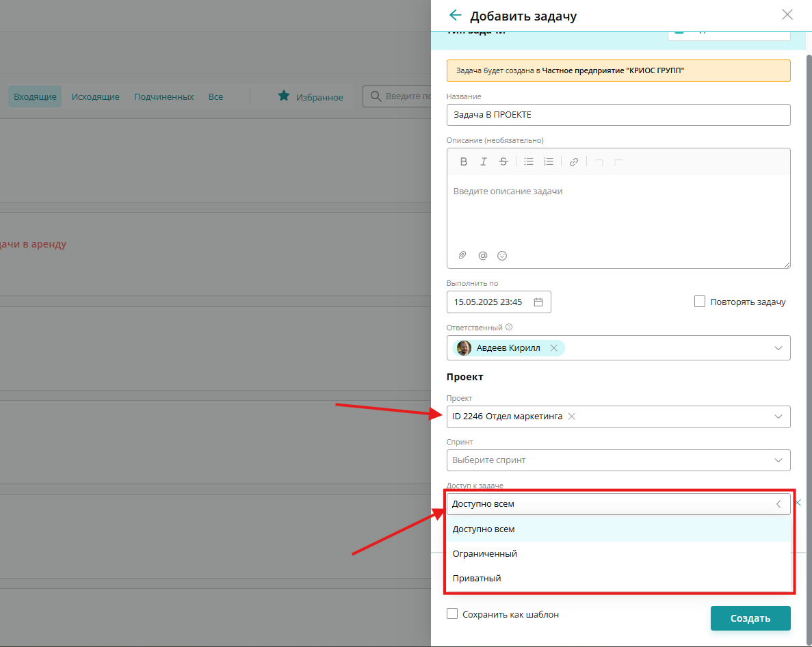This screenshot has width=812, height=647.
Task: Click the Название input field
Action: pos(618,114)
